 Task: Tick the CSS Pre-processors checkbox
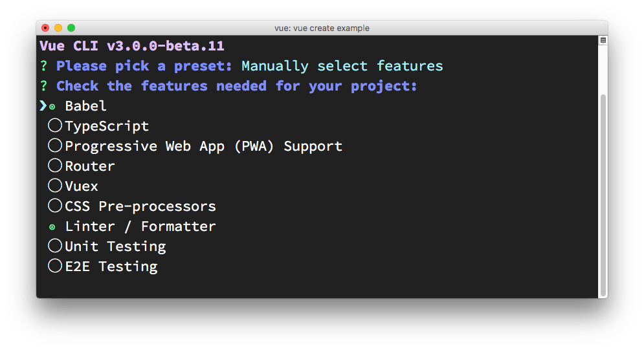tap(55, 206)
